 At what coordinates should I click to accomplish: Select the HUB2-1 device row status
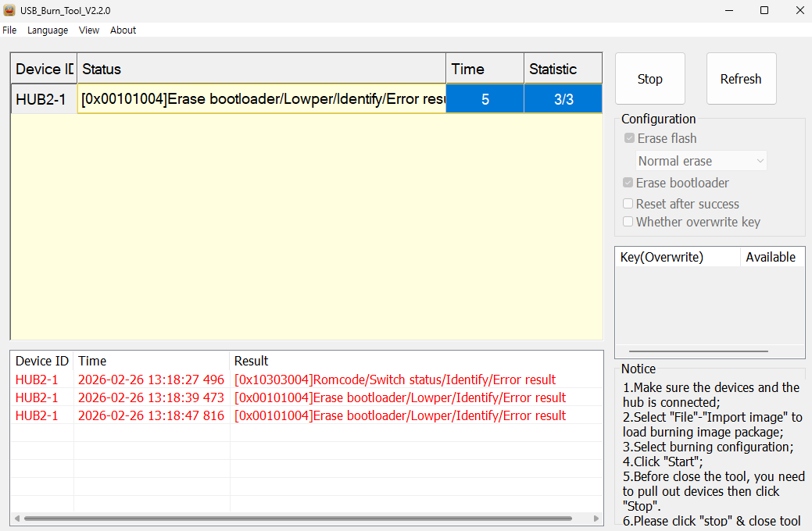pos(262,99)
